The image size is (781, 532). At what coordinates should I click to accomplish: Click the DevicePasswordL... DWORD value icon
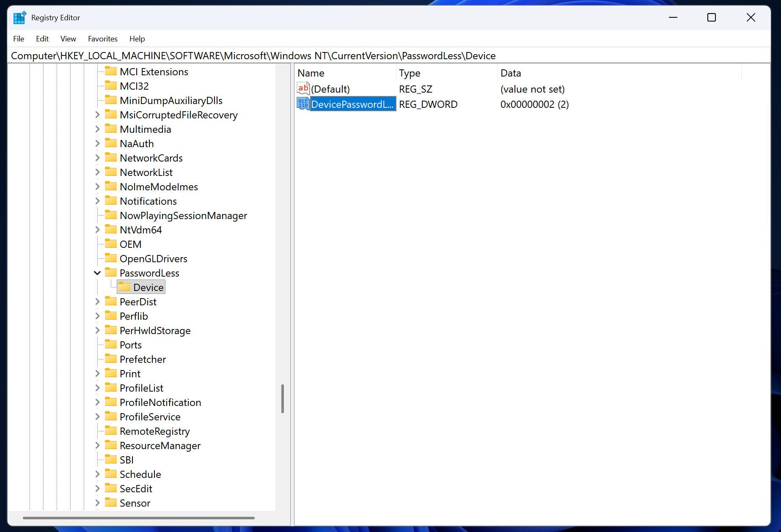click(x=303, y=104)
